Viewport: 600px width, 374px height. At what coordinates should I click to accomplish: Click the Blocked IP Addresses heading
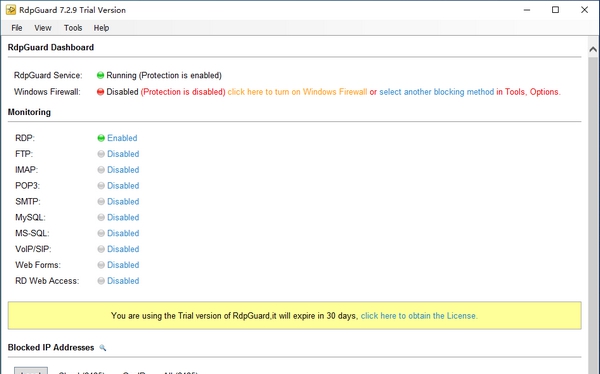(x=51, y=348)
